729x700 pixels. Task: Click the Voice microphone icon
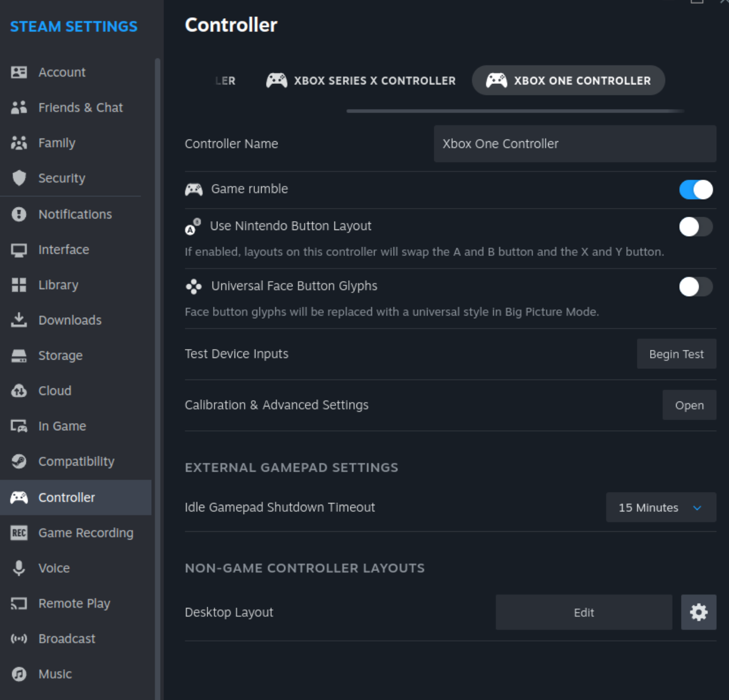[19, 568]
